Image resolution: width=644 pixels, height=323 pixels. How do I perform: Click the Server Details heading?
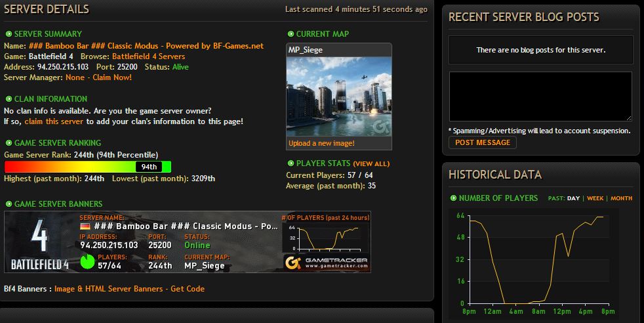coord(47,9)
